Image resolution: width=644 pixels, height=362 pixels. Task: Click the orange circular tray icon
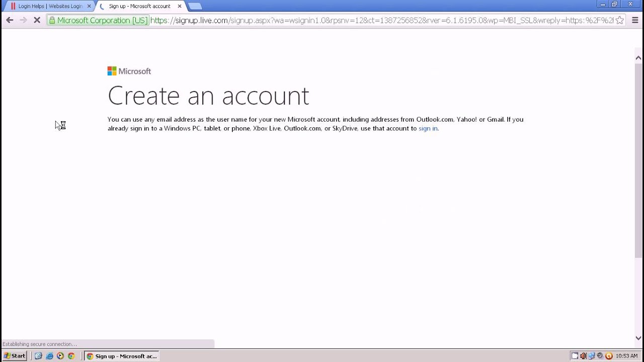point(609,356)
